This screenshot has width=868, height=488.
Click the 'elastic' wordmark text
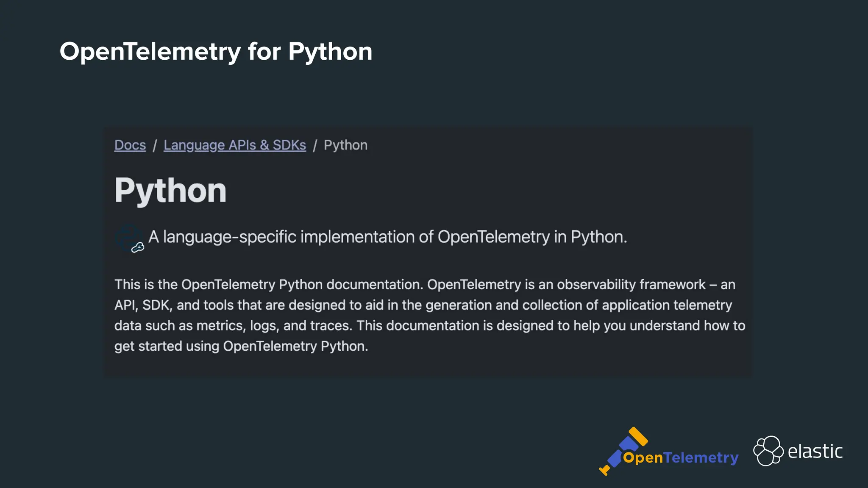point(815,451)
